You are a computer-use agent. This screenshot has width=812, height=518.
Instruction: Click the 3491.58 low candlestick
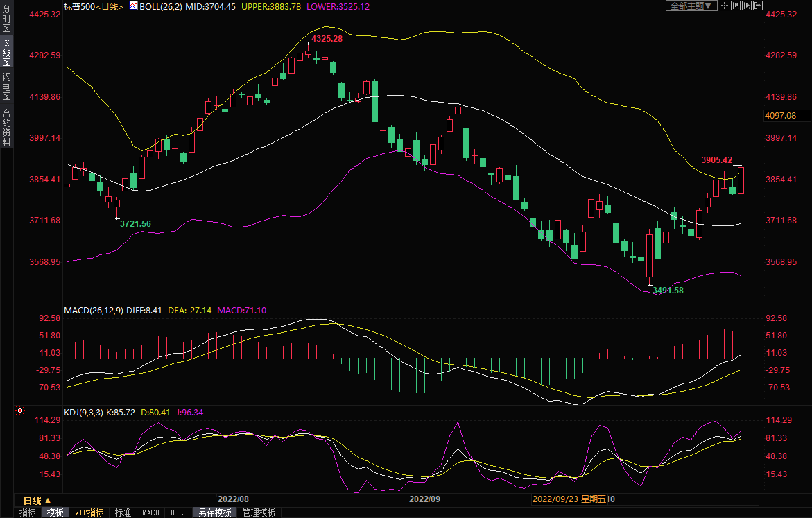(650, 255)
